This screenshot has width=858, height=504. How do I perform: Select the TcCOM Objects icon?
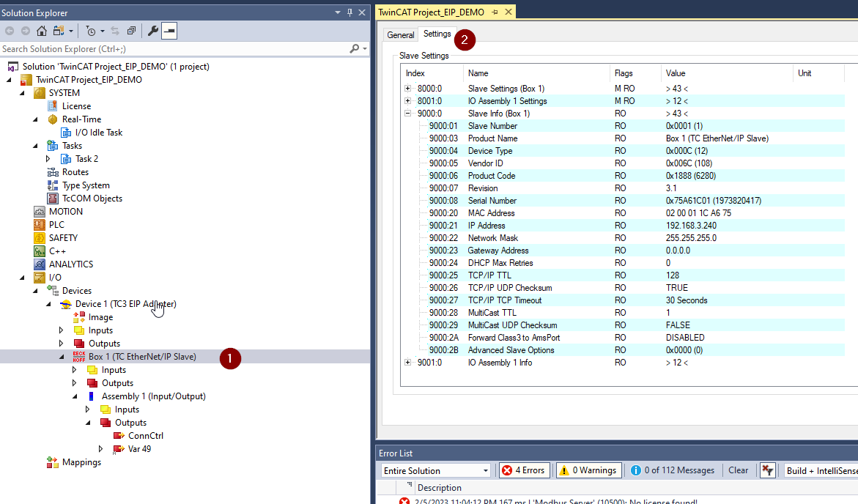(x=53, y=198)
